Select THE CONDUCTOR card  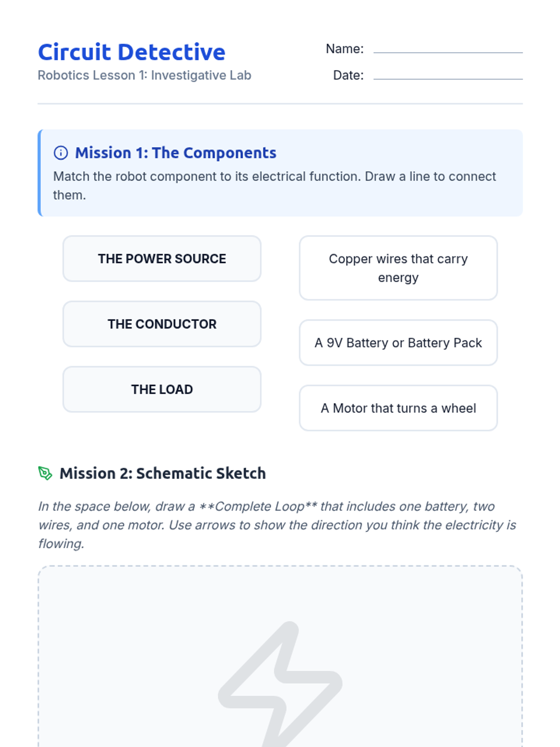162,324
